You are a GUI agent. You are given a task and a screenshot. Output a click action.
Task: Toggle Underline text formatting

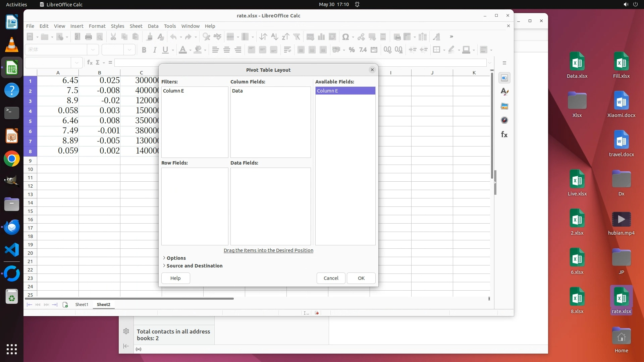pyautogui.click(x=165, y=50)
